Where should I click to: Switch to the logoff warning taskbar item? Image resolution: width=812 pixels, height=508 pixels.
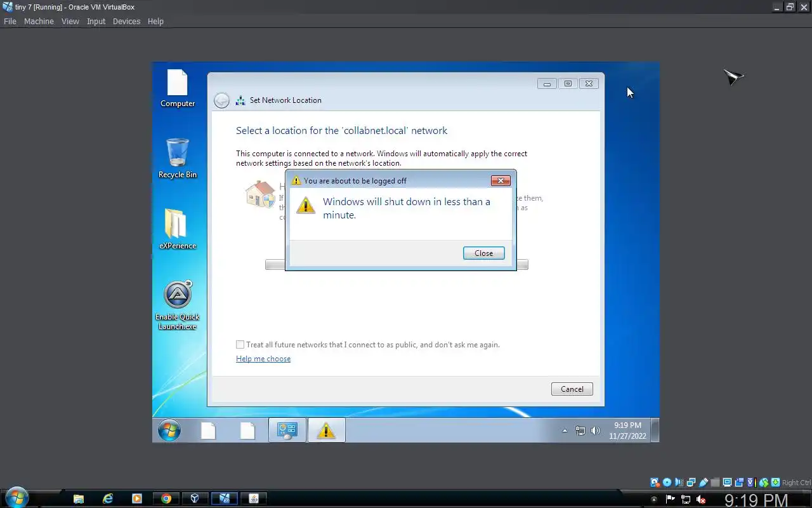click(x=326, y=431)
